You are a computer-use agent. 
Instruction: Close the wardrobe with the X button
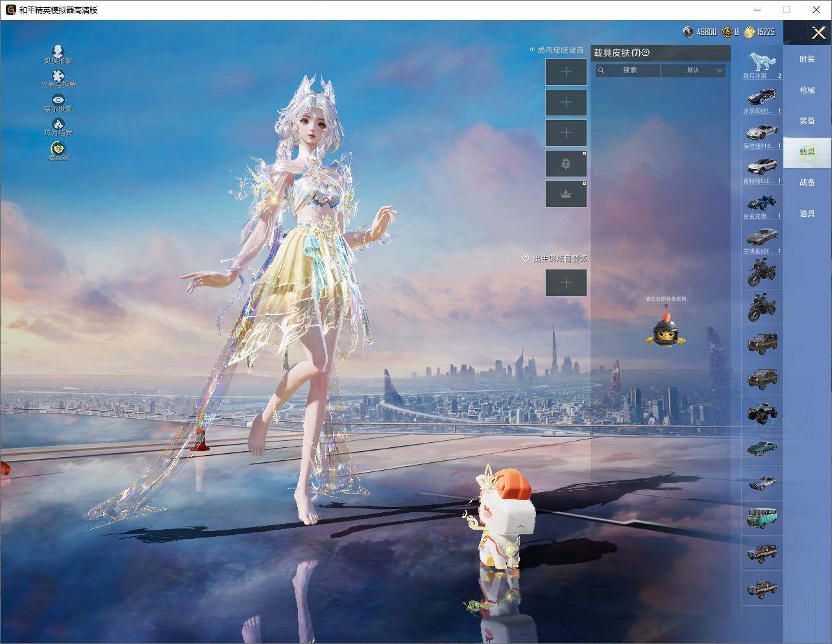click(818, 32)
